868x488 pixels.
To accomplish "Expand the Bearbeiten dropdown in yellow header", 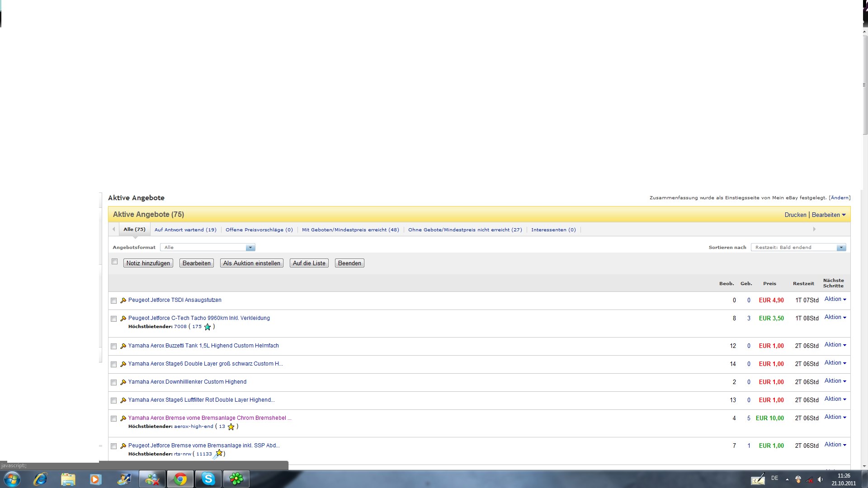I will point(829,215).
